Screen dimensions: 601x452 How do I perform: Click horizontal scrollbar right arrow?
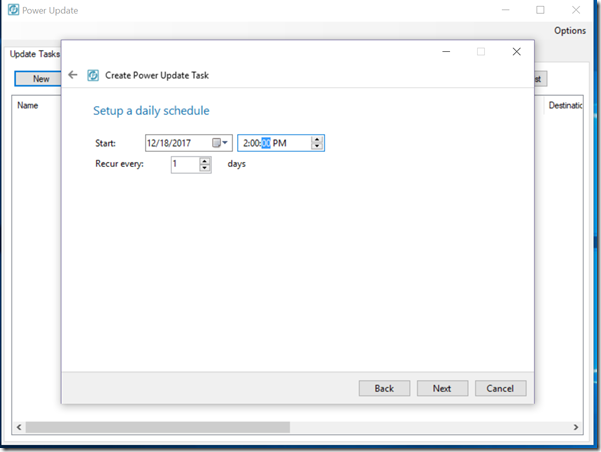pos(575,427)
